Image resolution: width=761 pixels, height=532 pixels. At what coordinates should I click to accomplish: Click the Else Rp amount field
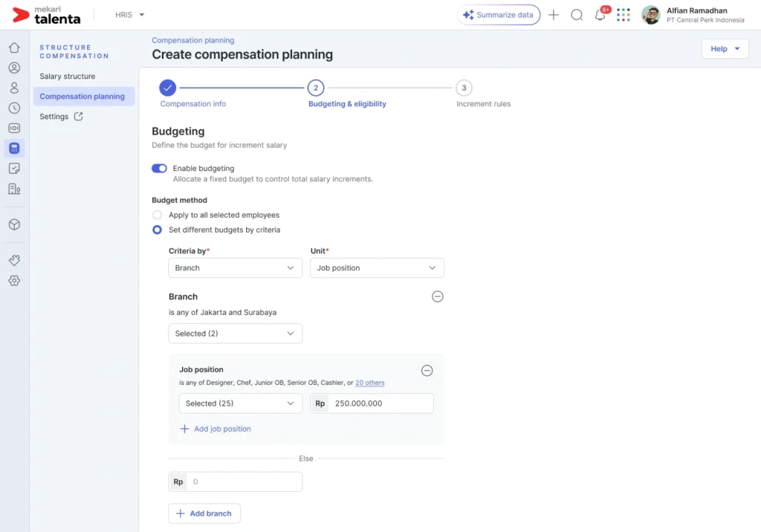pyautogui.click(x=235, y=482)
